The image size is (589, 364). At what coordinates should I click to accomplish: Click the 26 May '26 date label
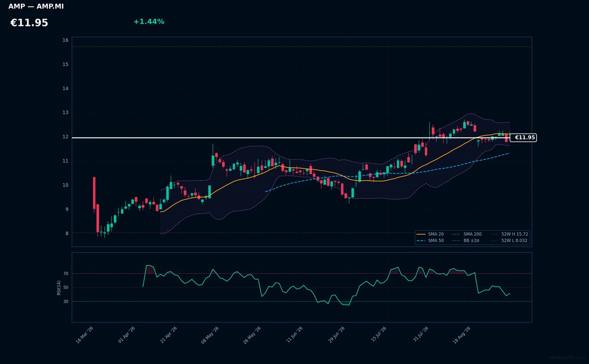click(x=252, y=335)
